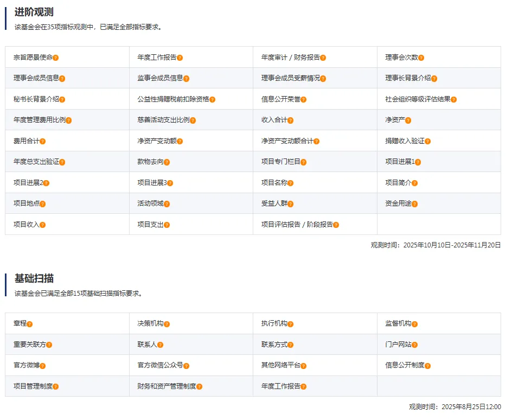Click the help icon beside 项目评估报告 / 阶段报告
Viewport: 512px width, 420px height.
point(336,225)
